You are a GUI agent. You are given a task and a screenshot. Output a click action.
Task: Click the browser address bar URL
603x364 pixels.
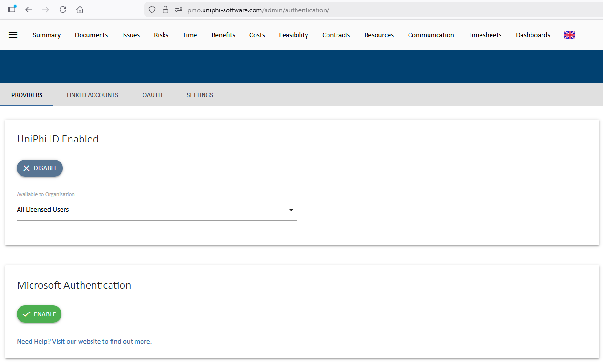[258, 10]
